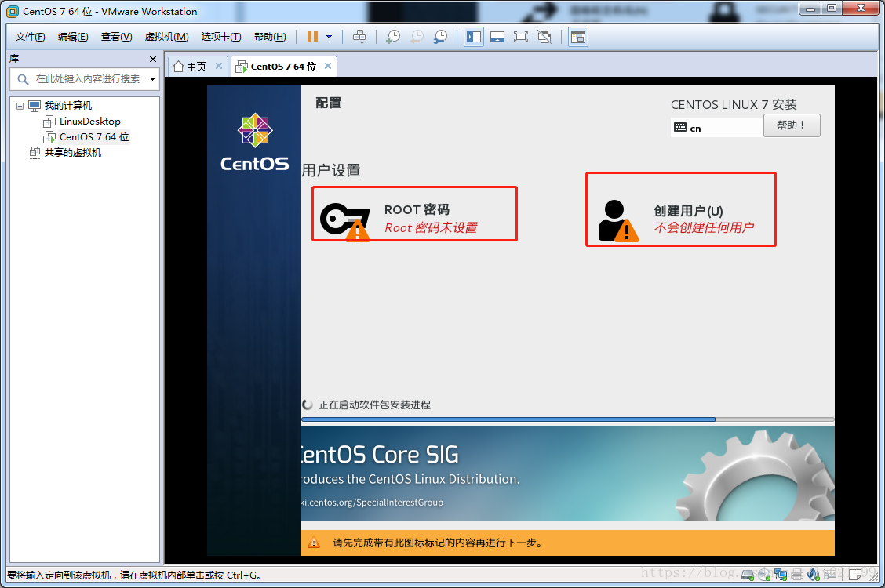The image size is (885, 588).
Task: Open the library search dropdown arrow
Action: (152, 79)
